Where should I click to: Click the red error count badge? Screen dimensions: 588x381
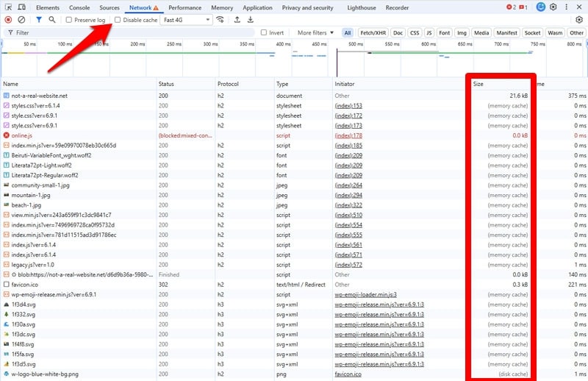tap(511, 7)
